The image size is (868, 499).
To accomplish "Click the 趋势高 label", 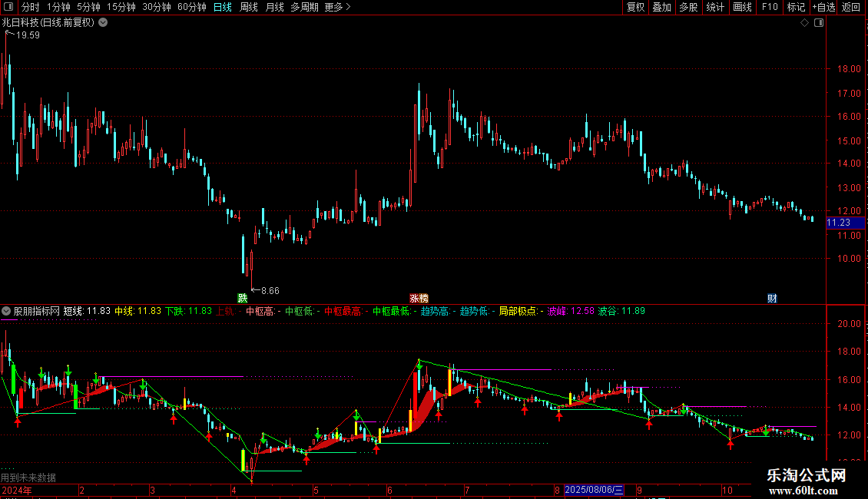I will (x=435, y=311).
